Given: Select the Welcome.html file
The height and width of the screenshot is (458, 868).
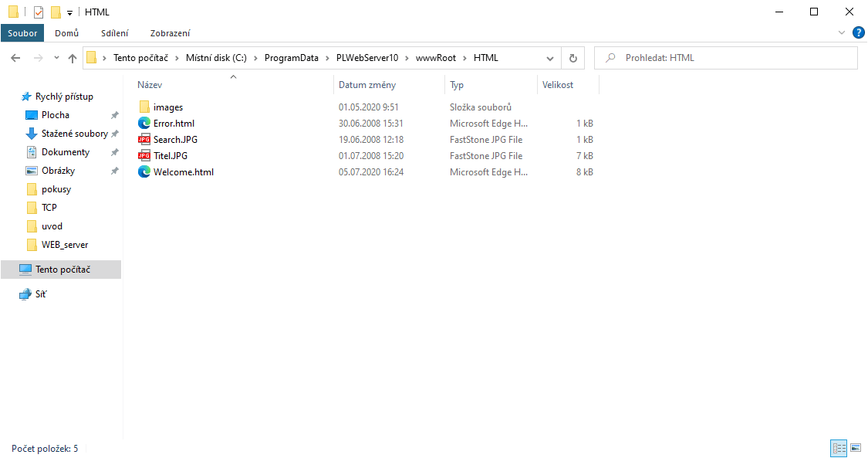Looking at the screenshot, I should (x=183, y=172).
